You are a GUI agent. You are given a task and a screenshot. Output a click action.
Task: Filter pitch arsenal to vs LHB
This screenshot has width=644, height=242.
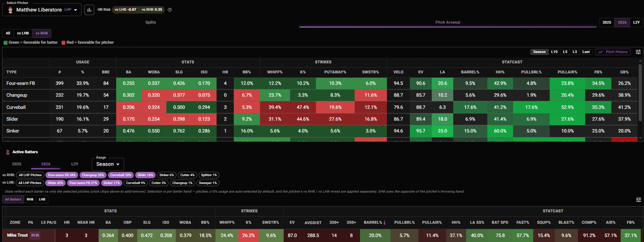pyautogui.click(x=23, y=33)
